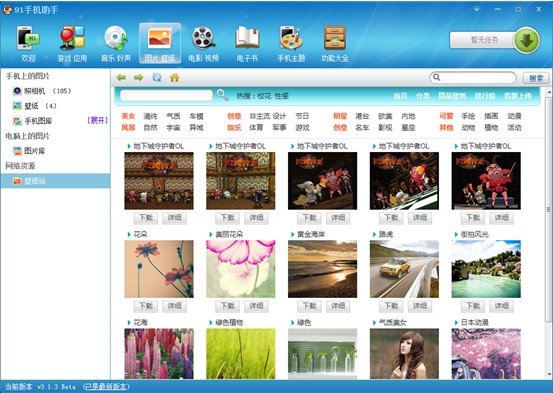Open the 气质美女 wallpaper thumbnail
Screen dimensions: 553x393
(405, 354)
